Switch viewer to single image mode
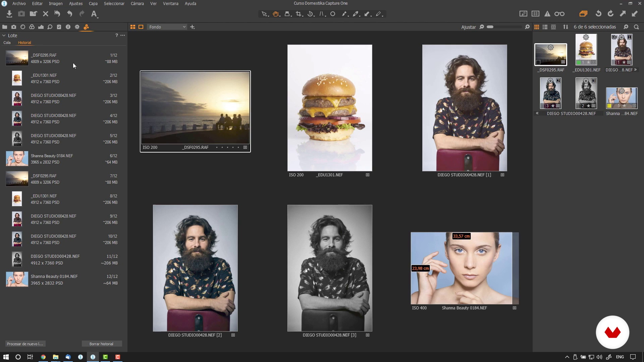The image size is (644, 362). (141, 27)
